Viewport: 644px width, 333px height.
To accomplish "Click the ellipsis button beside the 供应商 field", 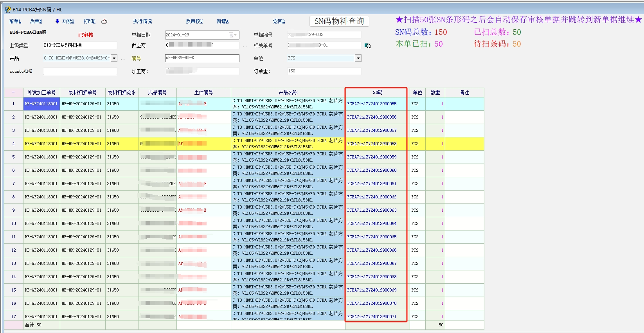I will click(x=245, y=46).
